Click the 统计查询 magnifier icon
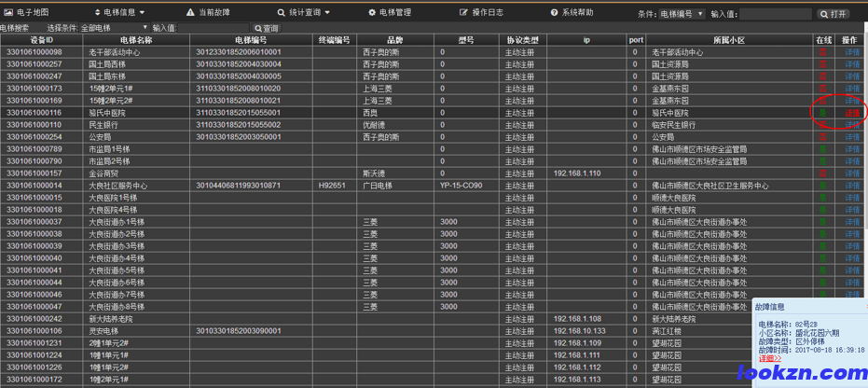 tap(281, 12)
